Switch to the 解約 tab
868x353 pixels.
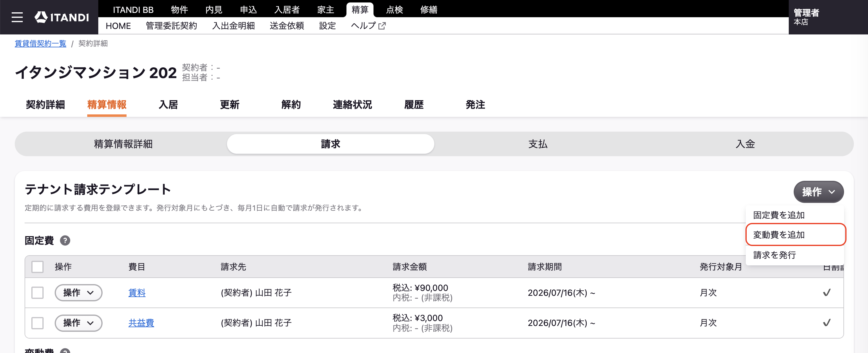[291, 105]
